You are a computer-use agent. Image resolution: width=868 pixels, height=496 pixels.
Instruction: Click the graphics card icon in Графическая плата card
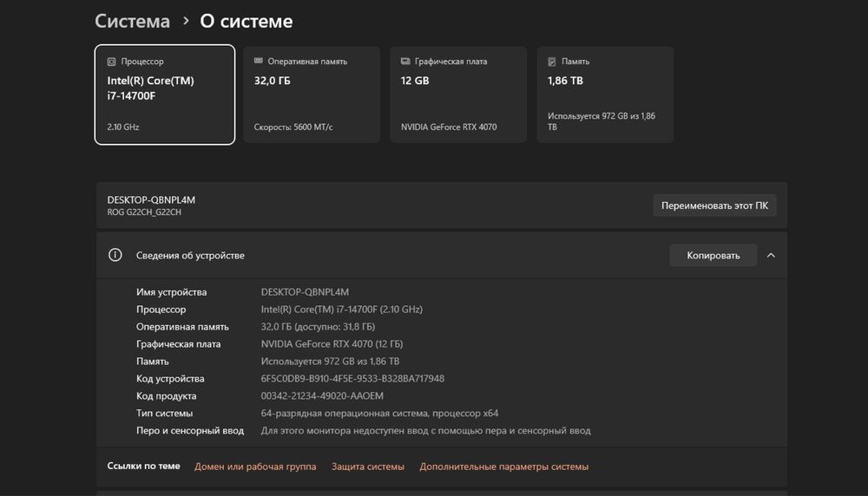pyautogui.click(x=405, y=61)
